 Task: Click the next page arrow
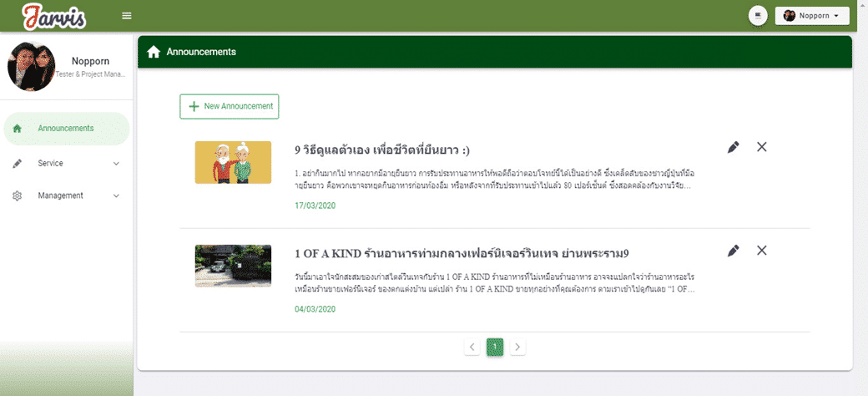pyautogui.click(x=517, y=346)
